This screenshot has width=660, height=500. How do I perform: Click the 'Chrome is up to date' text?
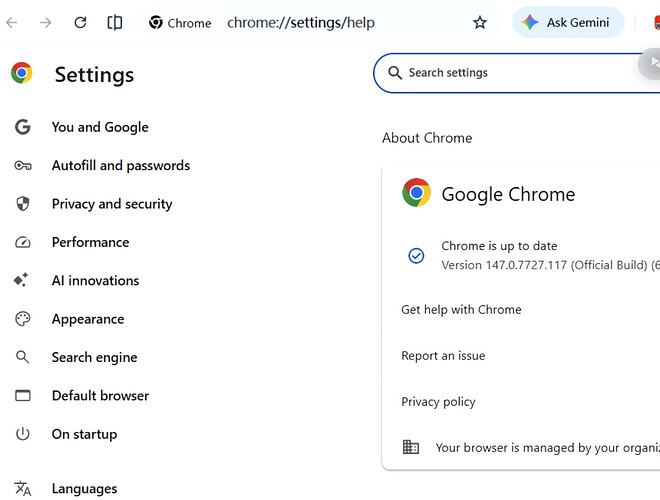coord(499,246)
